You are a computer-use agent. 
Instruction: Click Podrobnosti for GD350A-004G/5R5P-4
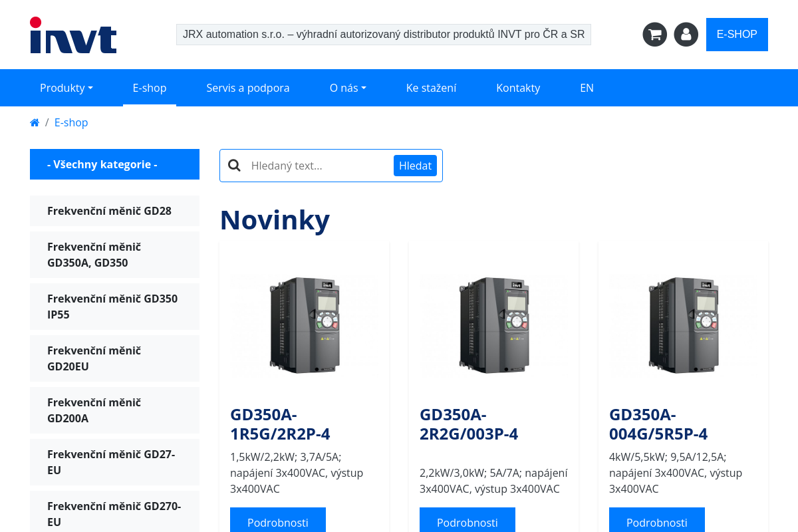tap(656, 522)
